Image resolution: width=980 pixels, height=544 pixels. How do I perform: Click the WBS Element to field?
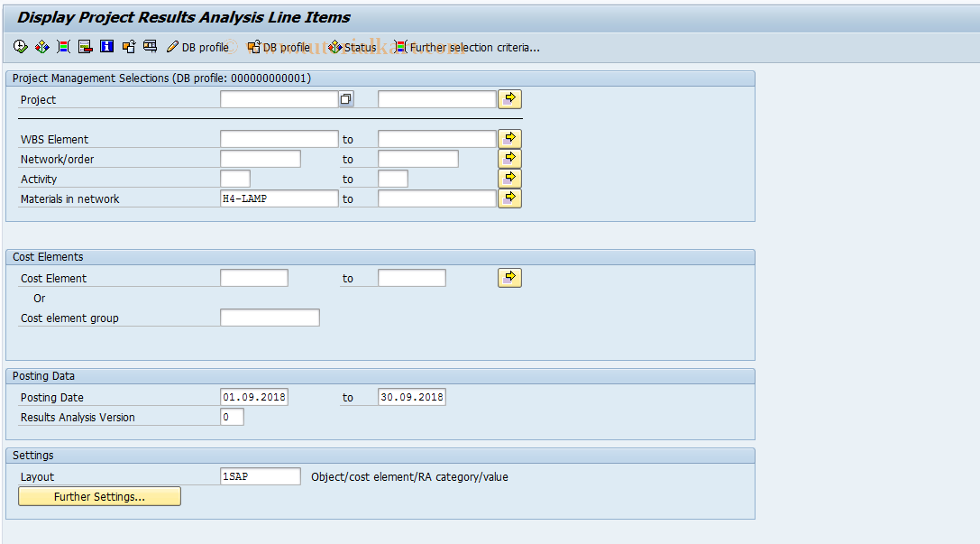tap(437, 139)
